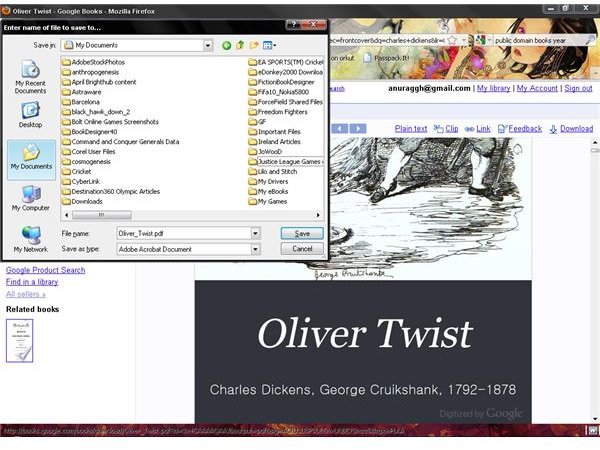This screenshot has height=450, width=600.
Task: Open the Lilo and Stitch folder
Action: point(273,171)
